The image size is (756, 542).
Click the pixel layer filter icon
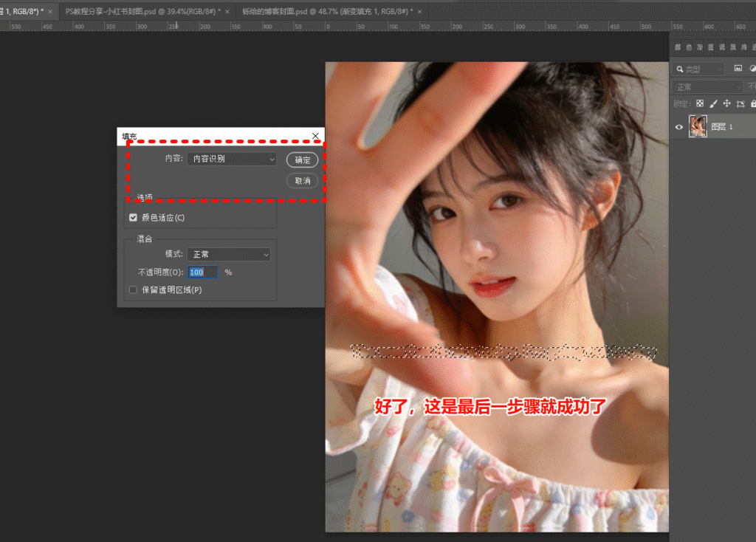(x=738, y=69)
